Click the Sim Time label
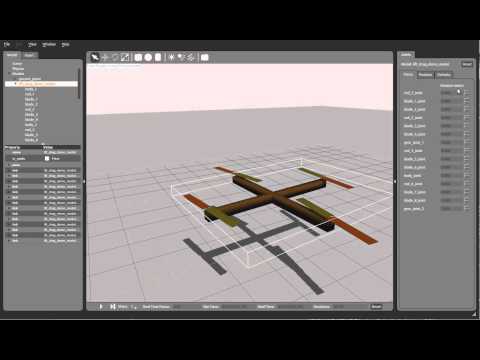This screenshot has width=480, height=360. [x=211, y=307]
